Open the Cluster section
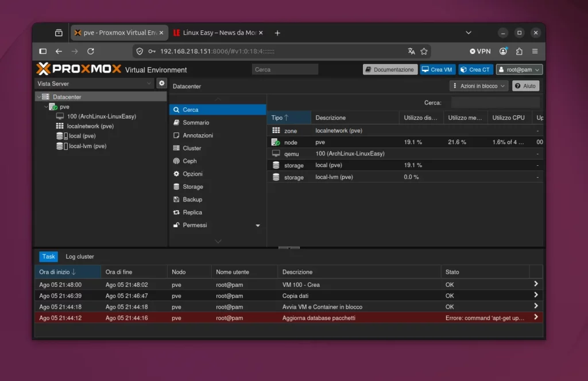 pos(218,148)
